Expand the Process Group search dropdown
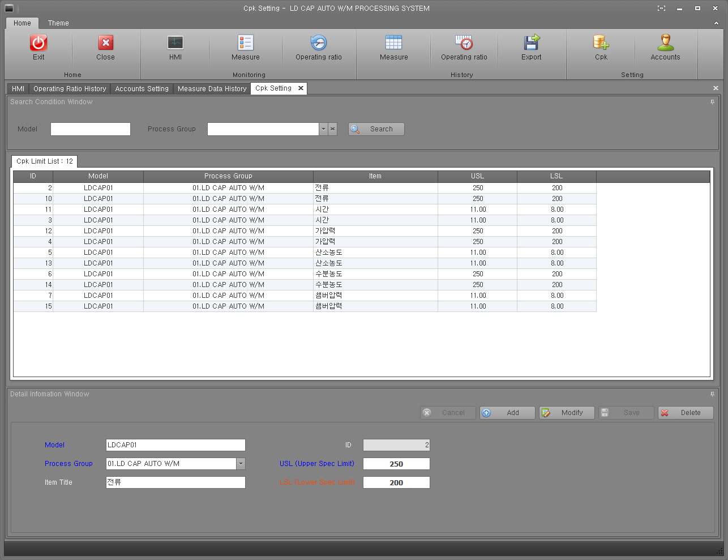This screenshot has width=728, height=560. (323, 129)
